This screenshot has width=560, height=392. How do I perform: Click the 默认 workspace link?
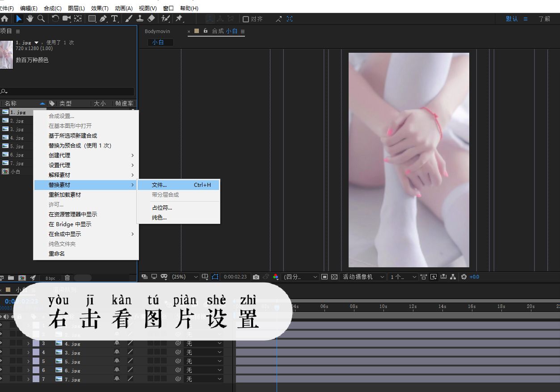click(x=512, y=19)
